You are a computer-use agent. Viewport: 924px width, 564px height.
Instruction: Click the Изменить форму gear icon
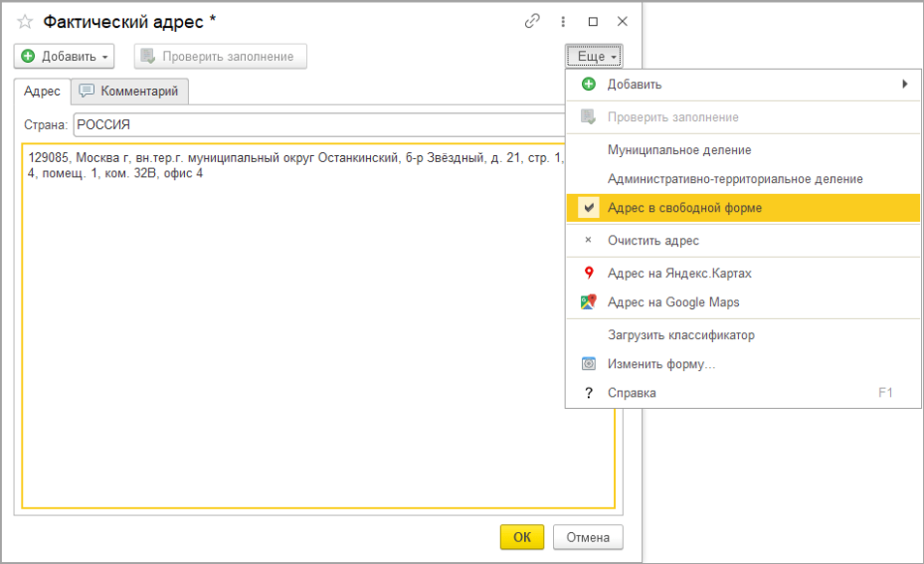[x=588, y=364]
